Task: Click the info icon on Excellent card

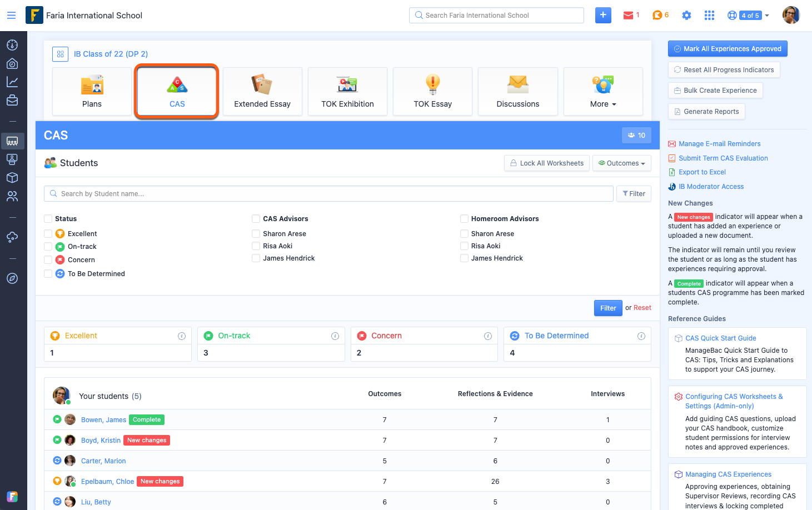Action: pyautogui.click(x=182, y=336)
